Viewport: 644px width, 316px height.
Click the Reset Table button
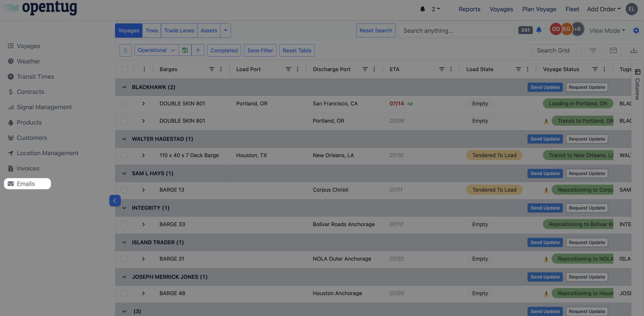[297, 50]
